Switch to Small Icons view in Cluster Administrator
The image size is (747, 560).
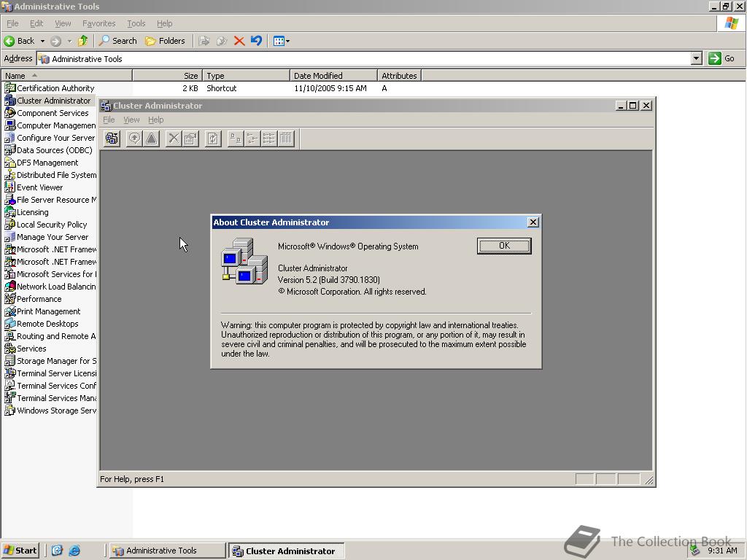pyautogui.click(x=252, y=139)
